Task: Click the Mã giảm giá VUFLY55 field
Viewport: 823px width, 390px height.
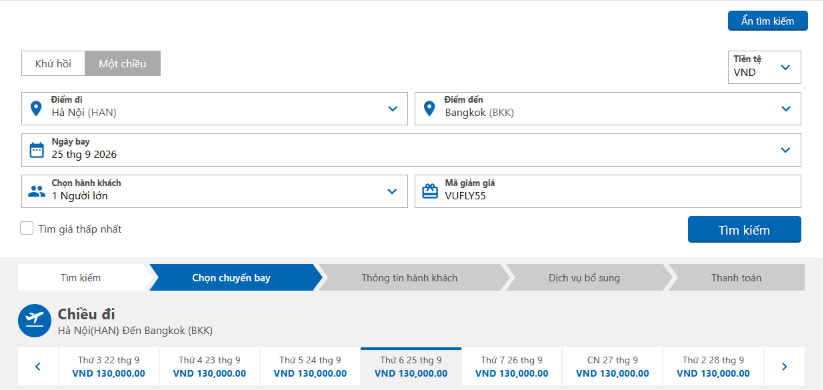Action: (x=608, y=191)
